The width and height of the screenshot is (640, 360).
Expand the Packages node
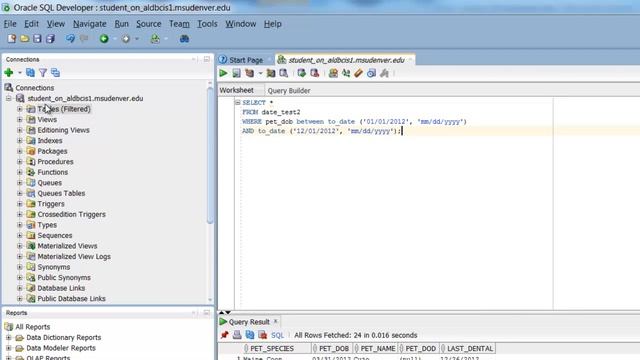coord(20,151)
